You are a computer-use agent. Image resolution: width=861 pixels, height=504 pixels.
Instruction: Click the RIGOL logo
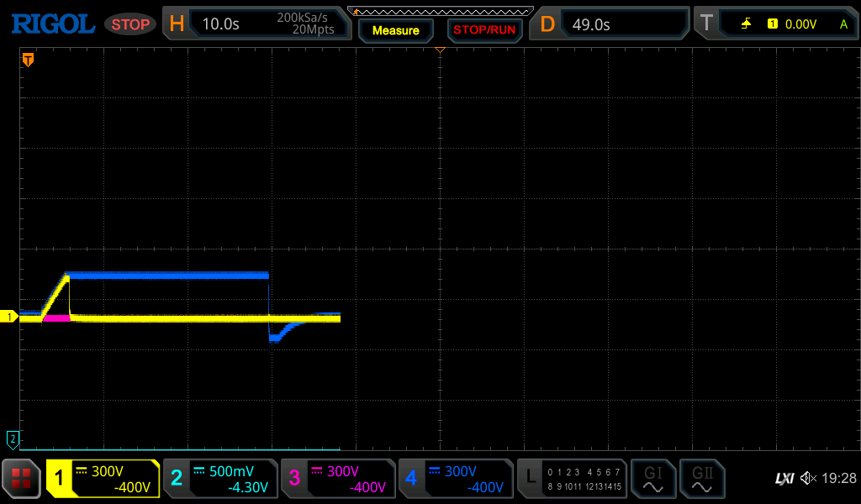pyautogui.click(x=52, y=24)
